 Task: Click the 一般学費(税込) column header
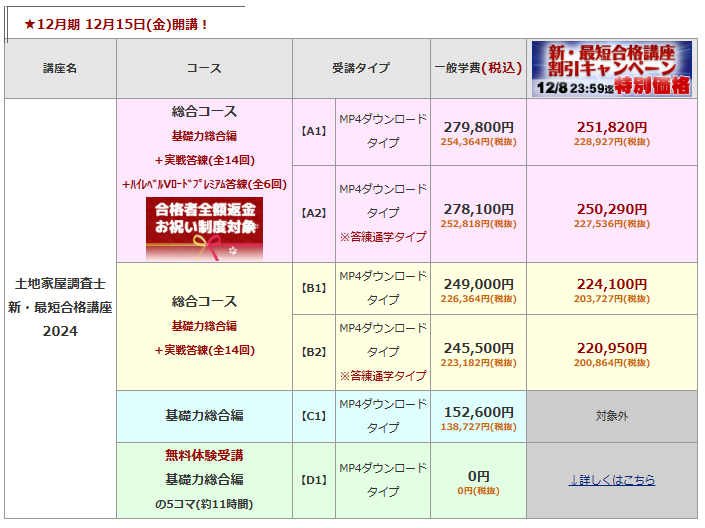(x=478, y=68)
